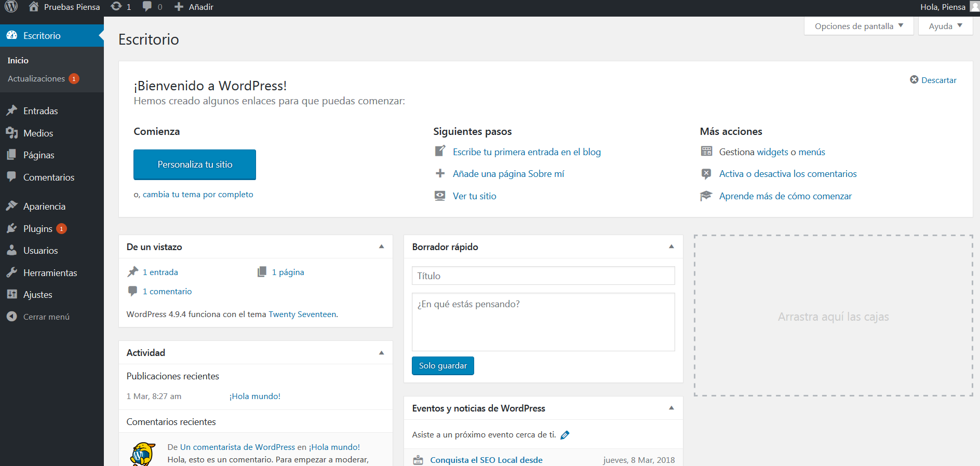Click the pencil-edit icon beside Escribe tu primera entrada
Viewport: 980px width, 466px height.
click(440, 151)
